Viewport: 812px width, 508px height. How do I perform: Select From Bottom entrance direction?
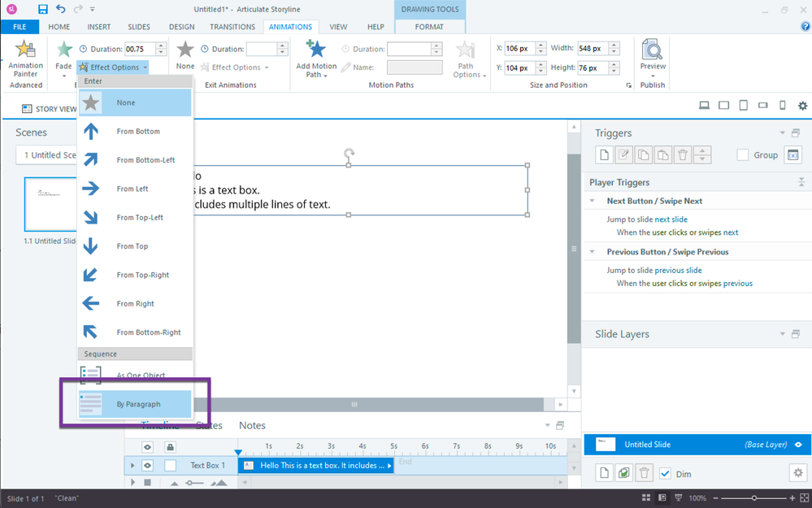coord(135,132)
